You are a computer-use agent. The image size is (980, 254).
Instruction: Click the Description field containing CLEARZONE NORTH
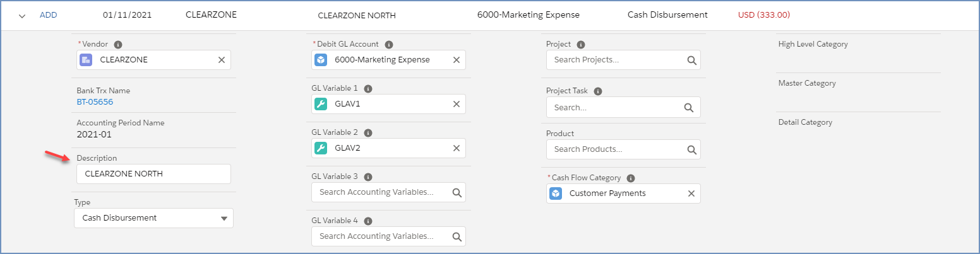[x=153, y=174]
